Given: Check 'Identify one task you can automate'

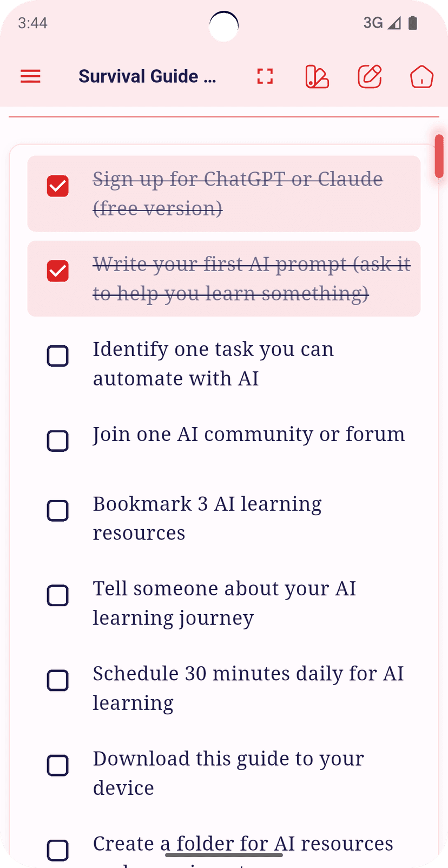Looking at the screenshot, I should pos(57,356).
